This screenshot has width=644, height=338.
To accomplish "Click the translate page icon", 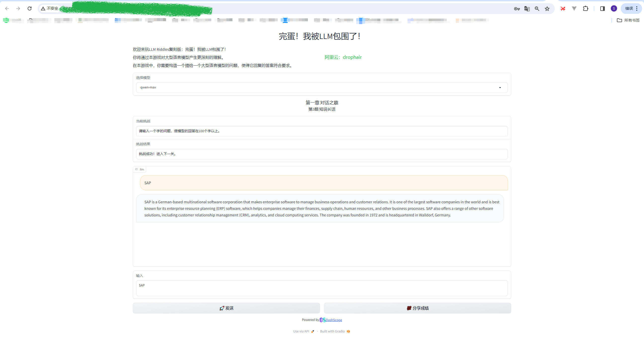I will pyautogui.click(x=527, y=9).
